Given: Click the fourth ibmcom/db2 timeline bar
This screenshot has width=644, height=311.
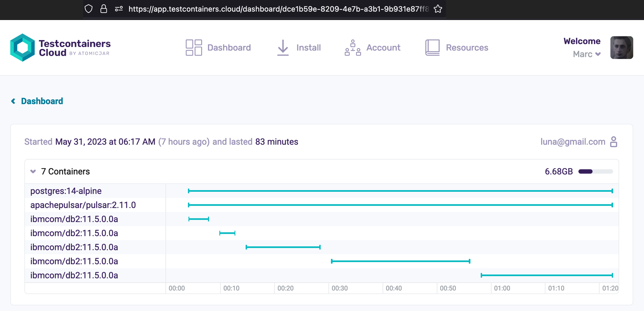Looking at the screenshot, I should (x=401, y=261).
